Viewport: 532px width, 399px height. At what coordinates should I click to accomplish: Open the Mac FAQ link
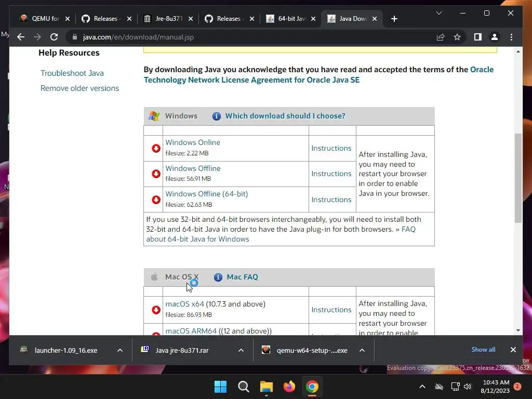click(242, 277)
